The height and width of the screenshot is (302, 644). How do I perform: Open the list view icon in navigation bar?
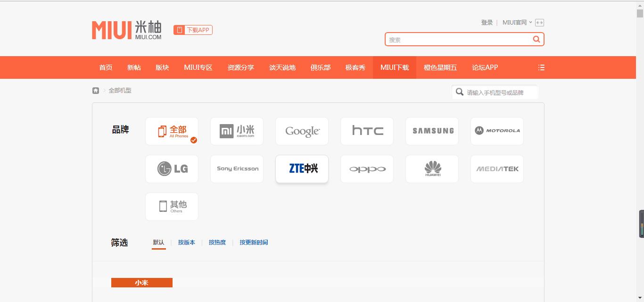click(541, 67)
